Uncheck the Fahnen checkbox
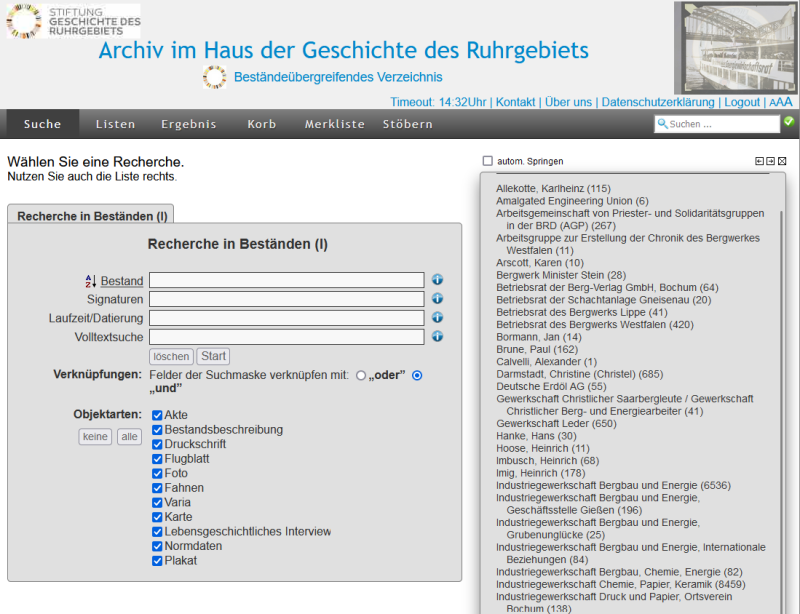This screenshot has height=614, width=800. (x=157, y=488)
